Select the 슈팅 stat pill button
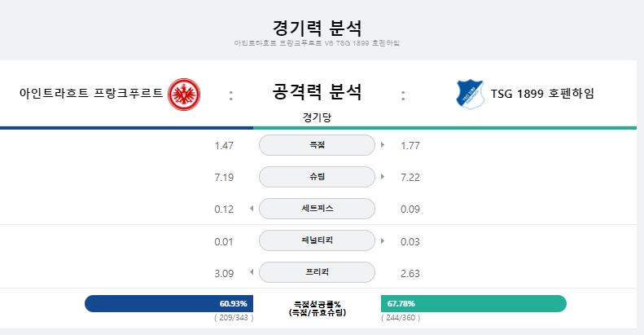644x335 pixels. (317, 177)
